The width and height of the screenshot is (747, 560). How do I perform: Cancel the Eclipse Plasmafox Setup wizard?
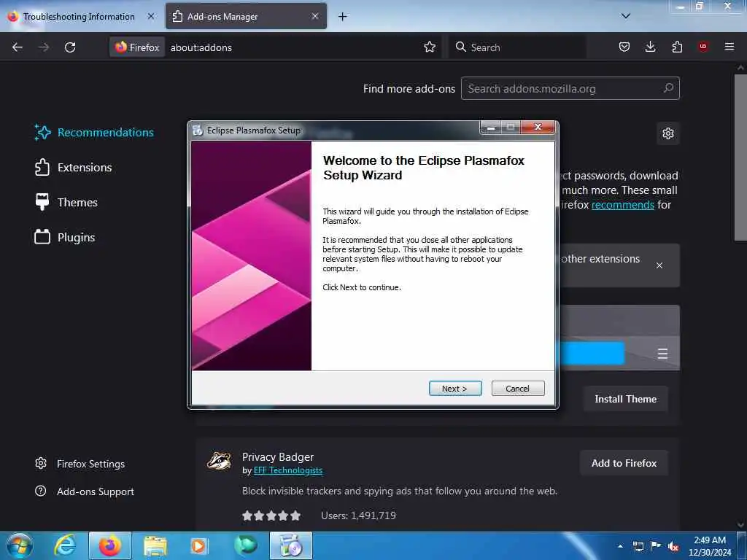(x=518, y=389)
